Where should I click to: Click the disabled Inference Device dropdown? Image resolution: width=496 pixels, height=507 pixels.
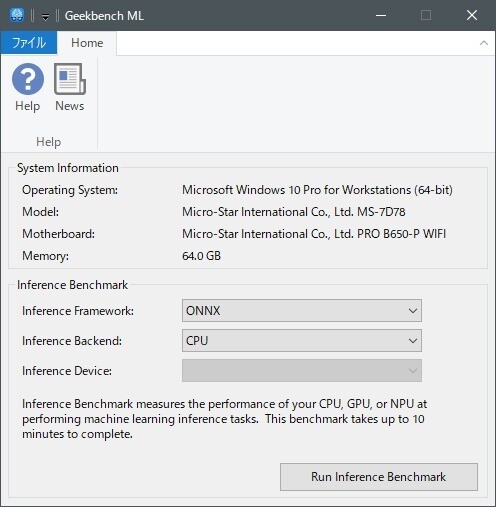(x=302, y=371)
